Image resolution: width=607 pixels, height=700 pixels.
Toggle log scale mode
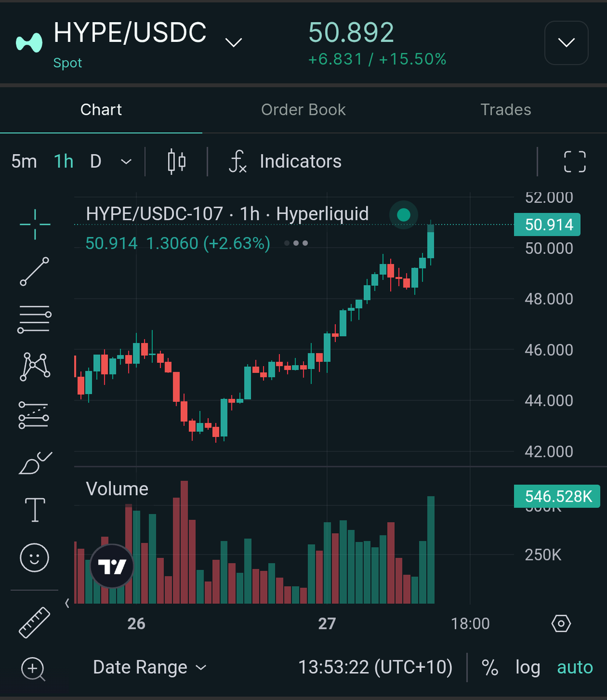(528, 668)
